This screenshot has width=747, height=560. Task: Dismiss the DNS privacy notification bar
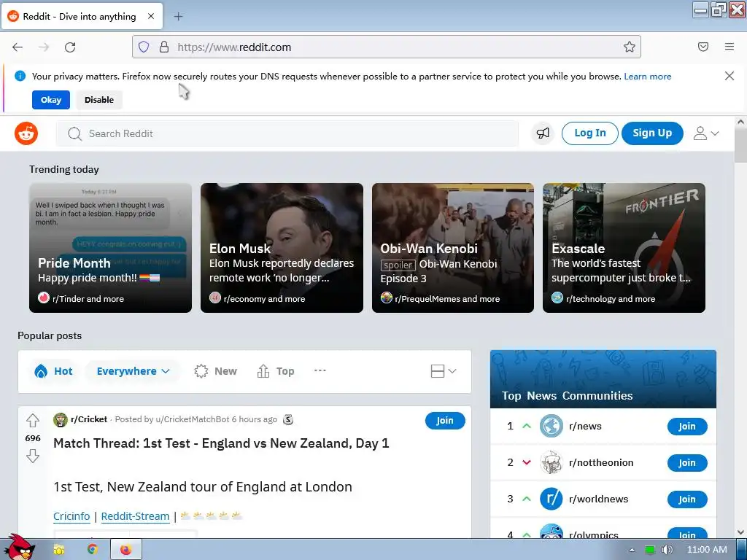click(729, 76)
